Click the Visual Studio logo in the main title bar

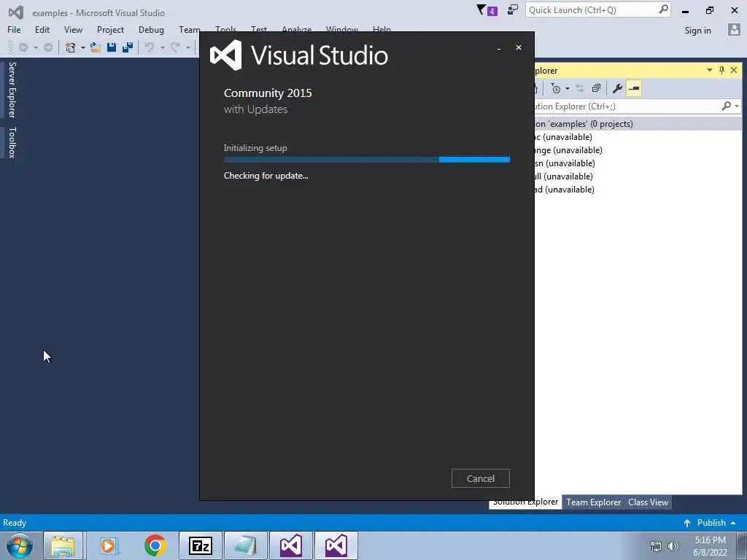pos(16,12)
